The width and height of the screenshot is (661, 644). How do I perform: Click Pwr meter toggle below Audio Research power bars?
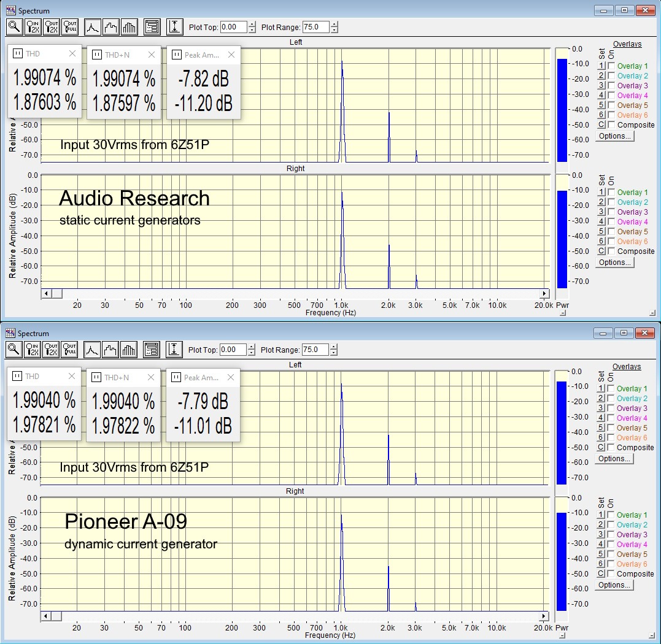pos(562,313)
